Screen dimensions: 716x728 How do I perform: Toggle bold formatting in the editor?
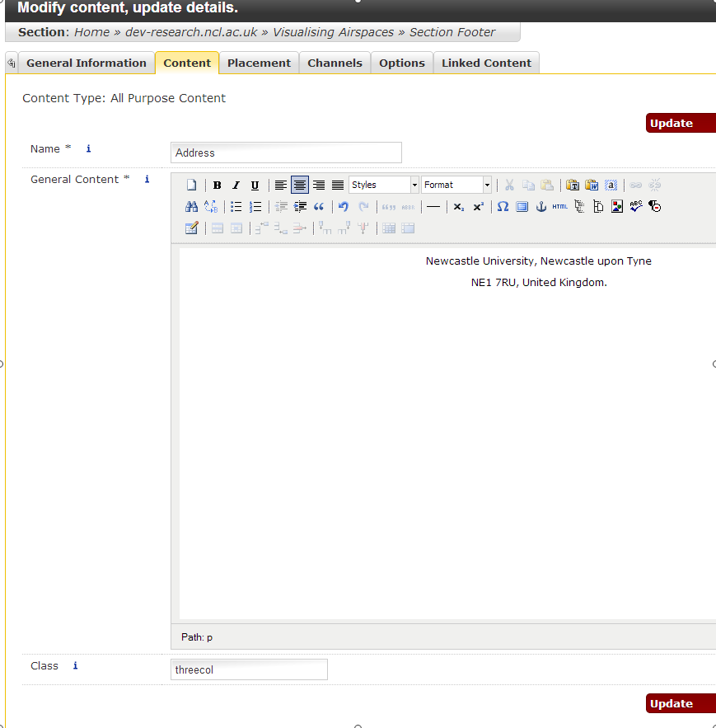pyautogui.click(x=218, y=186)
